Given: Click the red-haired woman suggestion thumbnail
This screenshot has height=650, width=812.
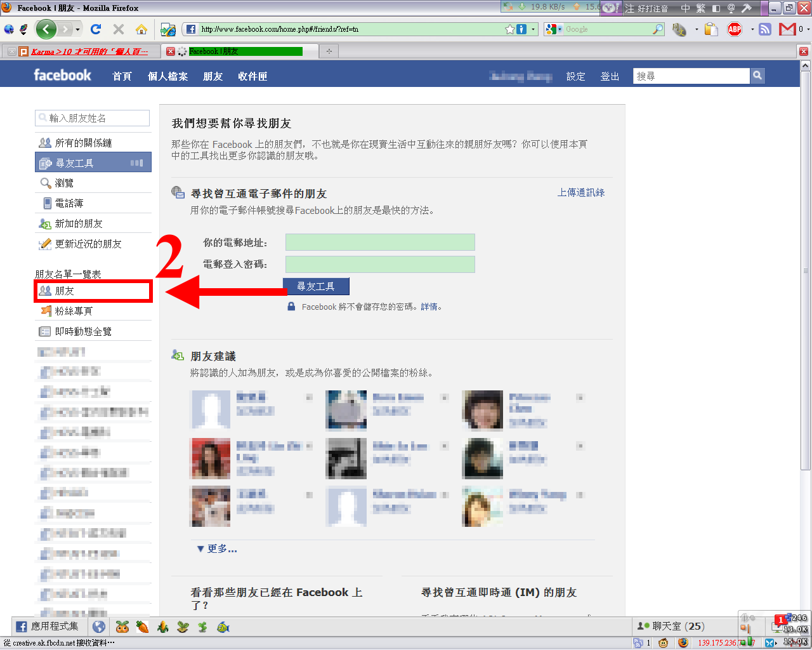Looking at the screenshot, I should coord(211,458).
